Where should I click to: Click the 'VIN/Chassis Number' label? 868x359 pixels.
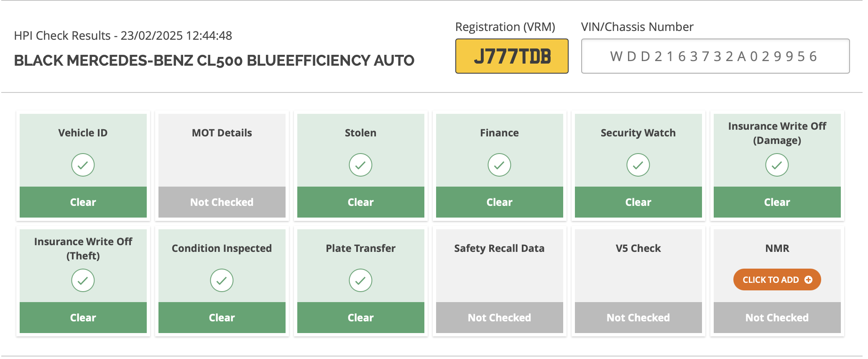coord(637,27)
